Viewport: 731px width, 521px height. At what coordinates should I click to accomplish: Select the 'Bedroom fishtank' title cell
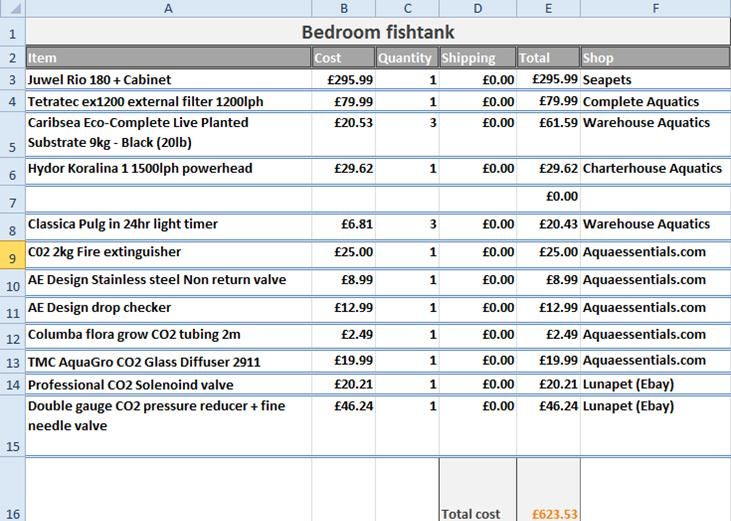(x=377, y=32)
